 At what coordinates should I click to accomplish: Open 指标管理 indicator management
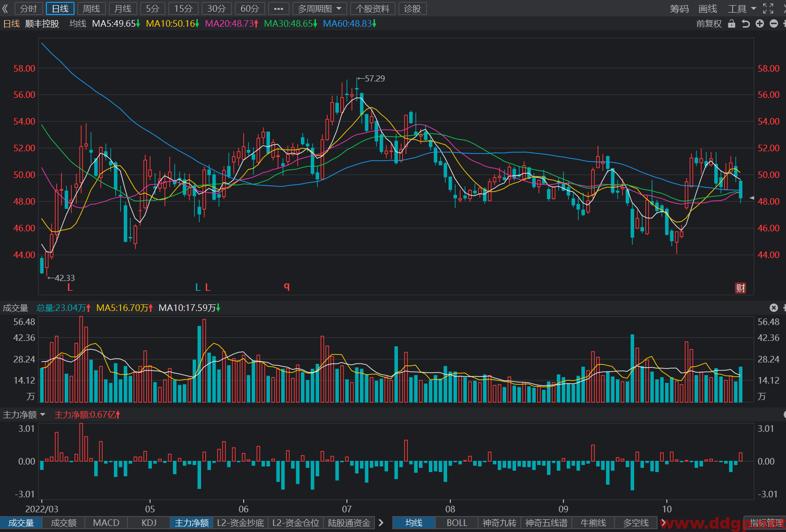766,523
